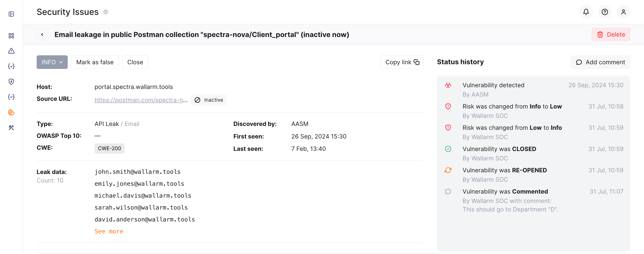
Task: Delete this security issue
Action: (x=611, y=34)
